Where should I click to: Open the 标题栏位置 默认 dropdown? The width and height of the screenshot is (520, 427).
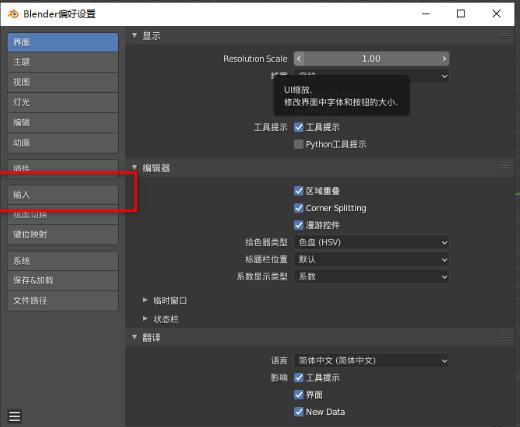click(371, 259)
